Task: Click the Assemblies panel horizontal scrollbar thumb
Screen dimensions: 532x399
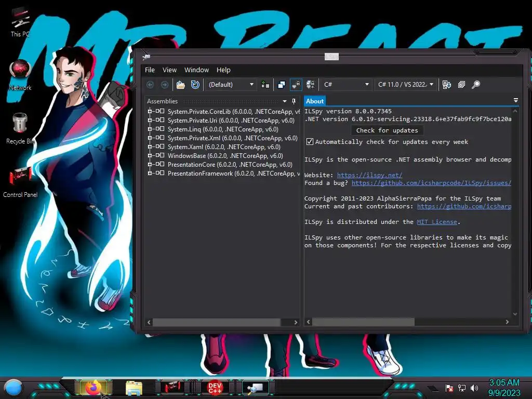Action: tap(217, 322)
